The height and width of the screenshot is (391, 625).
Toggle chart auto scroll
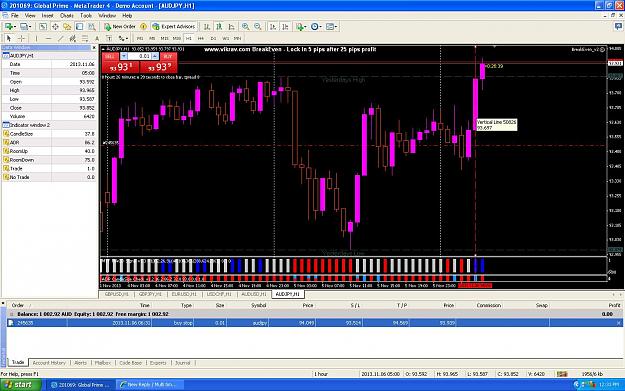(273, 26)
